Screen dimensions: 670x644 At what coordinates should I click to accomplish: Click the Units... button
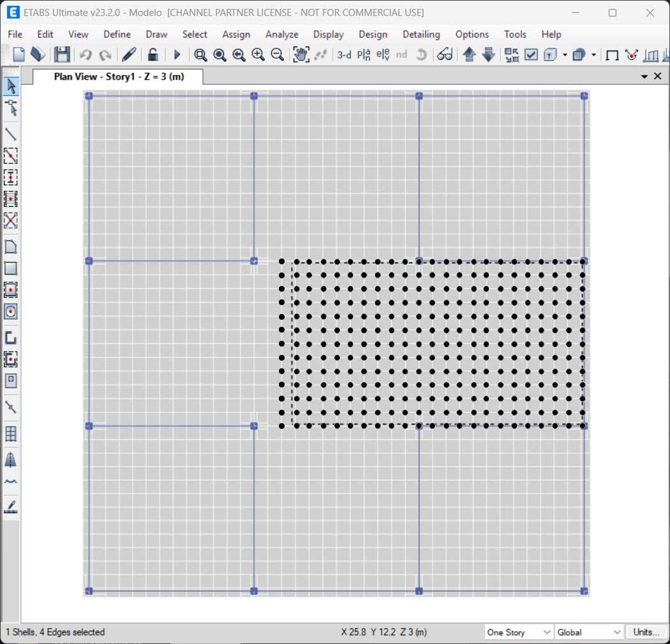pos(646,632)
